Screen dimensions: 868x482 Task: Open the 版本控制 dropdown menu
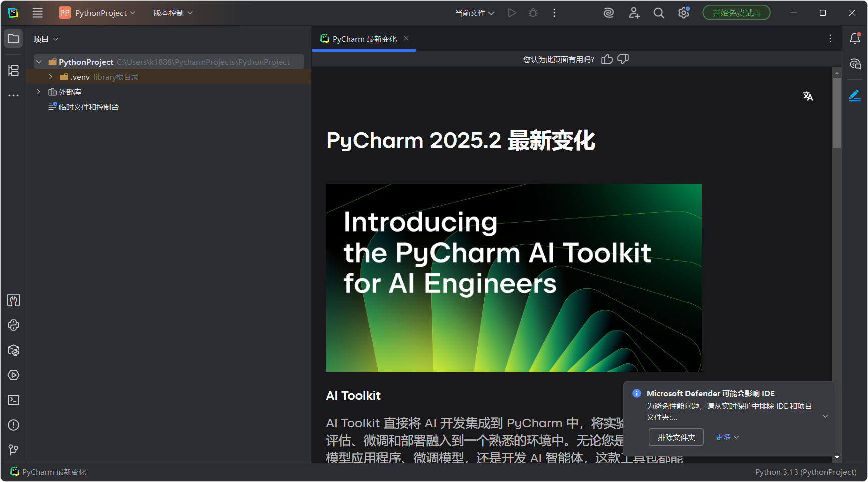(173, 13)
